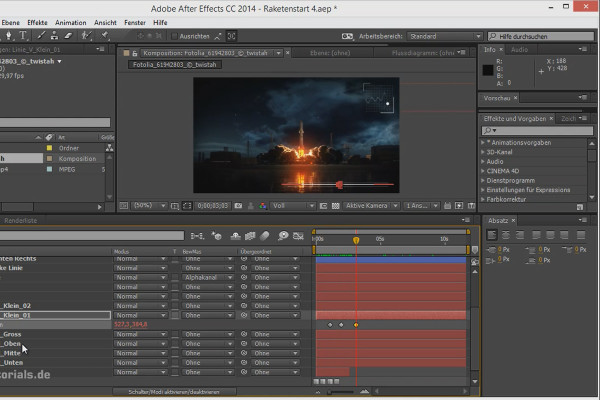Click the graph editor icon in timeline header
Image resolution: width=600 pixels, height=400 pixels.
coord(298,236)
